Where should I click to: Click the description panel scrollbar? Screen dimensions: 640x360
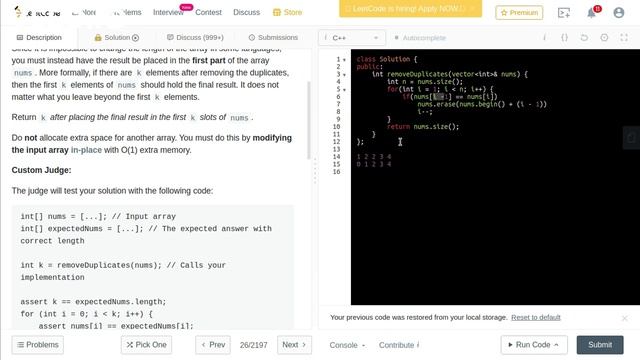[309, 120]
